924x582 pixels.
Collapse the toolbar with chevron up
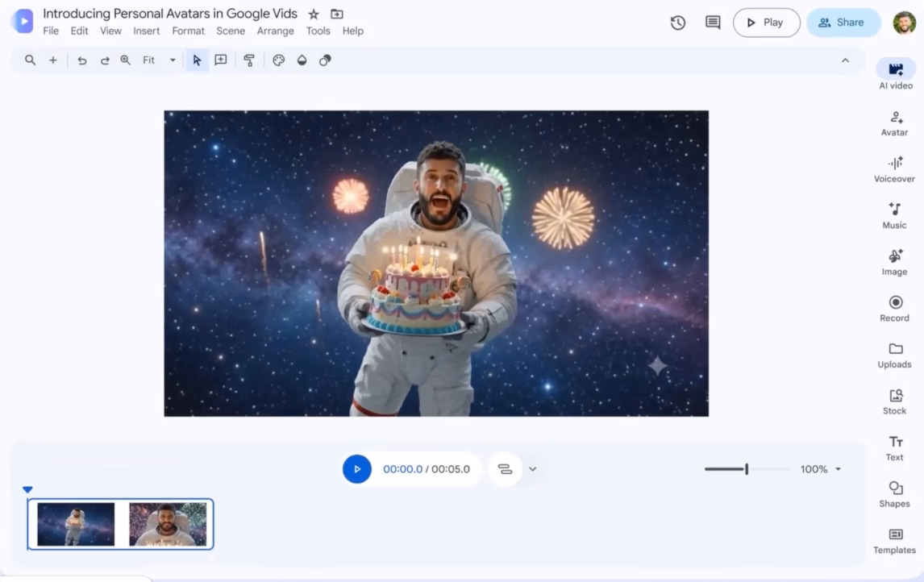click(x=845, y=60)
